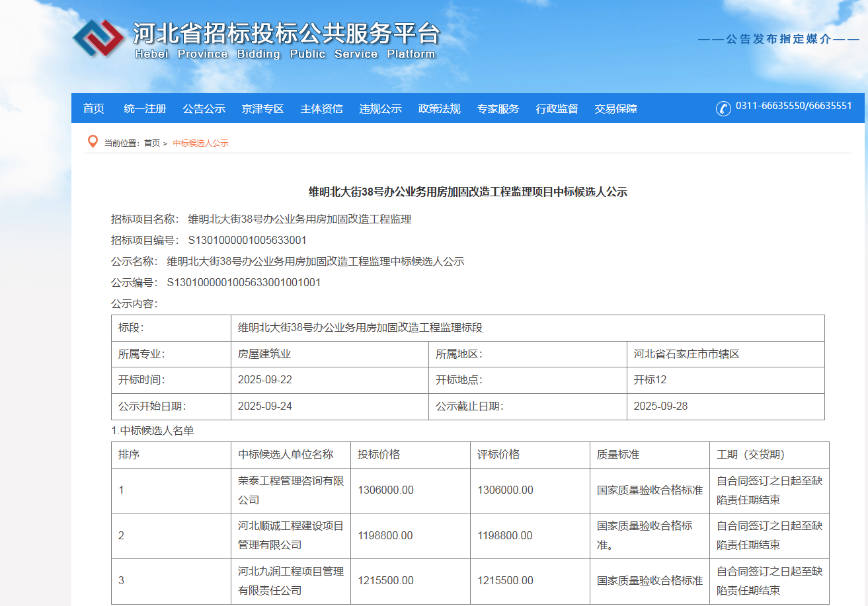
Task: Click the platform logo icon
Action: tap(98, 38)
